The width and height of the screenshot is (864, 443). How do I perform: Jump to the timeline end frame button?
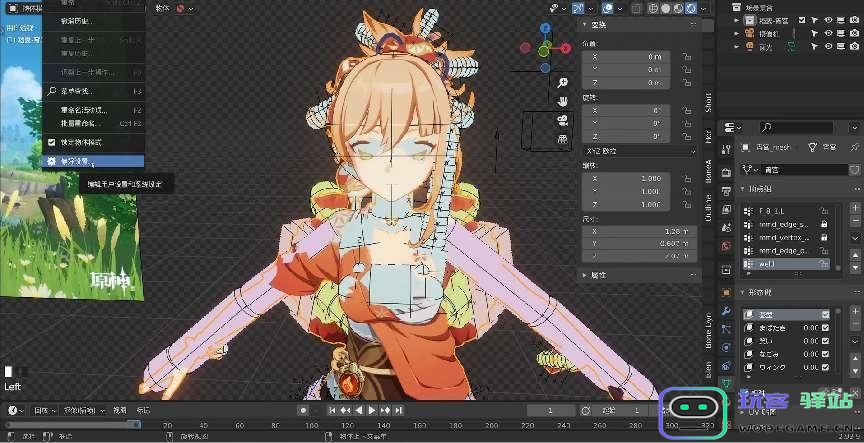click(x=398, y=410)
